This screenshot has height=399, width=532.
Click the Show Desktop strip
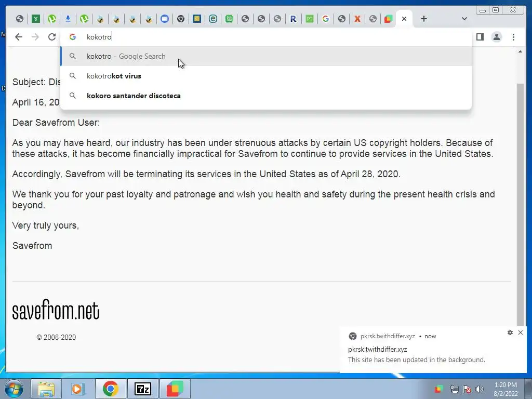click(x=528, y=389)
